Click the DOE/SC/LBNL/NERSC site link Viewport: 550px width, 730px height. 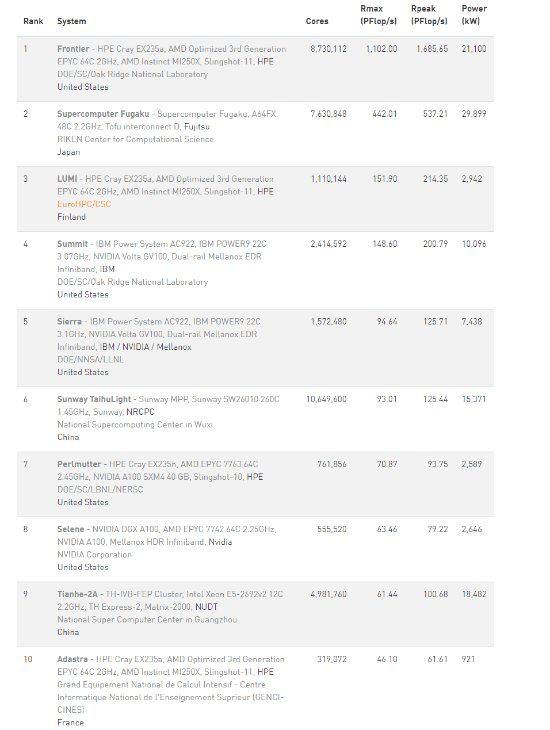[x=100, y=489]
